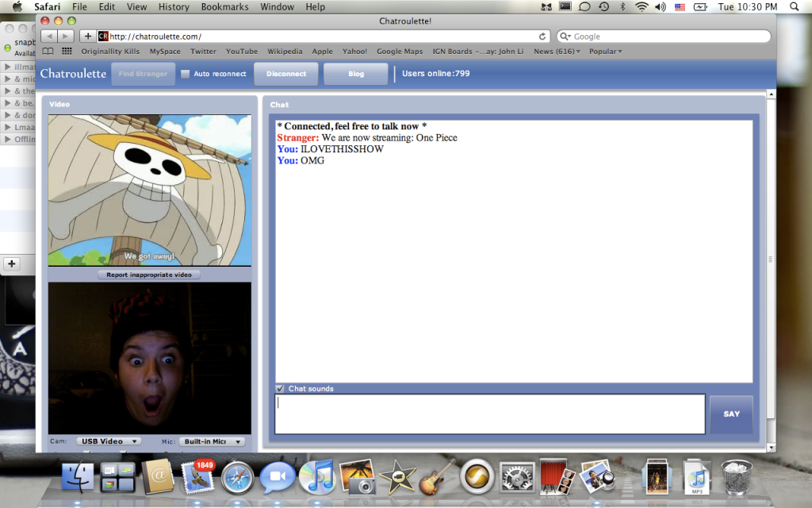
Task: Open System Preferences gear in Dock
Action: tap(517, 477)
